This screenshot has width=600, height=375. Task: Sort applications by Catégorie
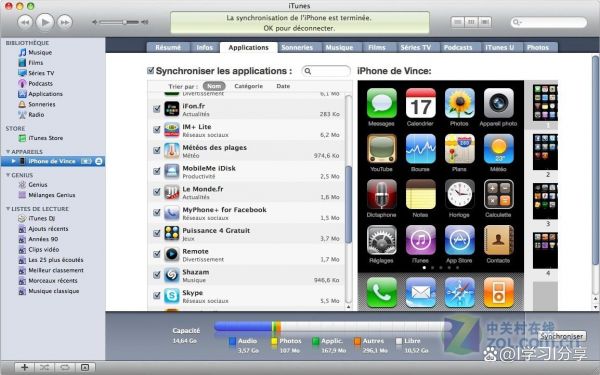(x=249, y=86)
